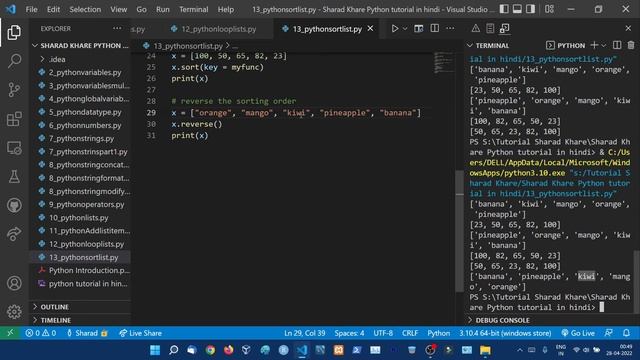Viewport: 640px width, 360px height.
Task: Split the terminal
Action: point(617,45)
